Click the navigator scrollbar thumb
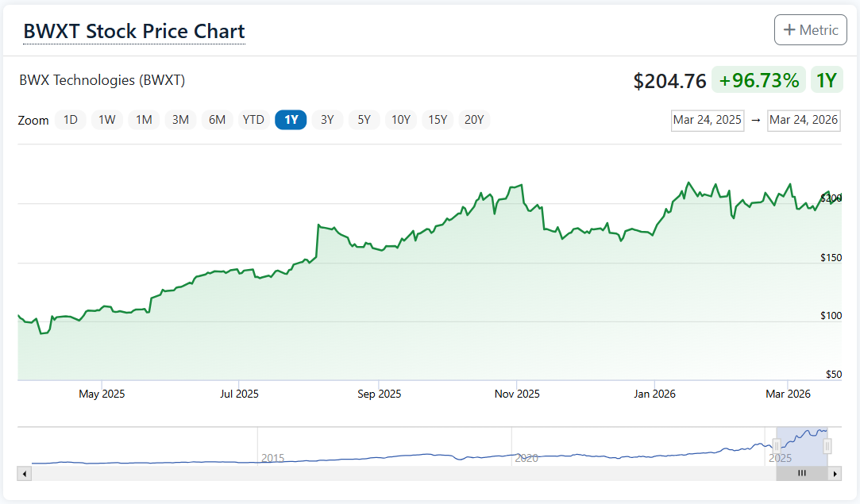Image resolution: width=860 pixels, height=504 pixels. (x=801, y=474)
